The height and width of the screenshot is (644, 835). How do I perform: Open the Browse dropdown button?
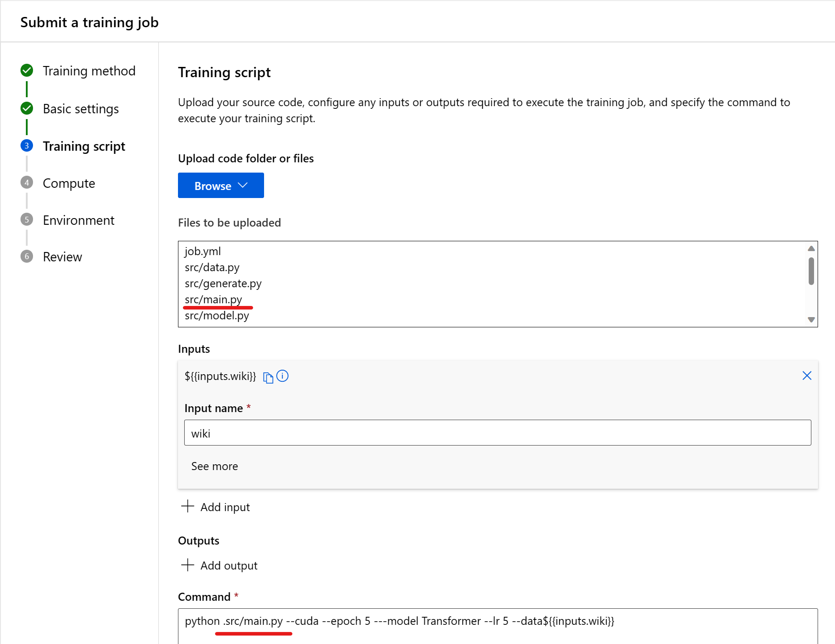[221, 186]
